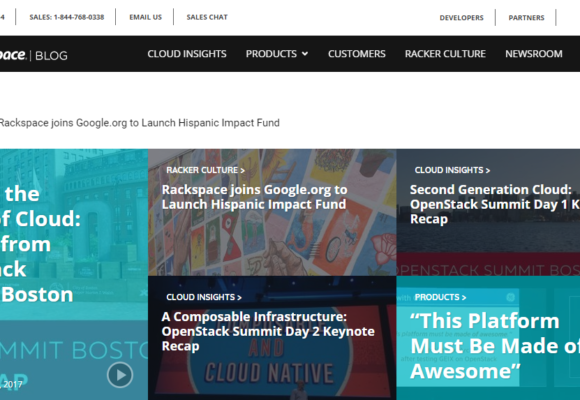Open the Cloud Insights menu item
The height and width of the screenshot is (400, 580).
(187, 54)
